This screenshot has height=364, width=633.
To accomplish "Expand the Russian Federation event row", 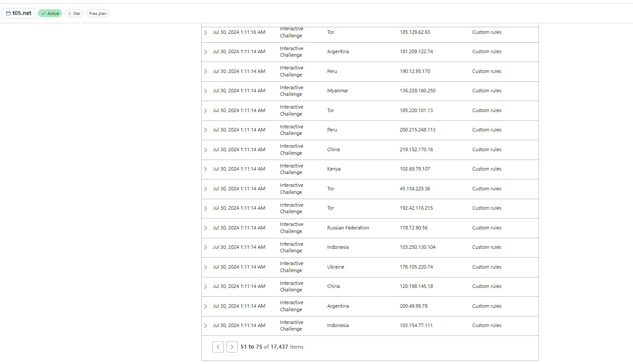I will click(205, 228).
